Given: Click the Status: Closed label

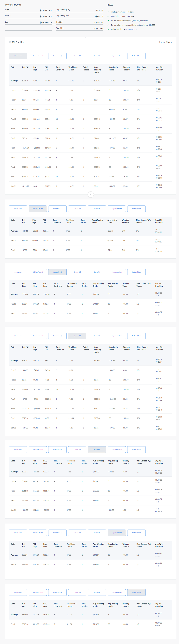Looking at the screenshot, I should pyautogui.click(x=165, y=42).
